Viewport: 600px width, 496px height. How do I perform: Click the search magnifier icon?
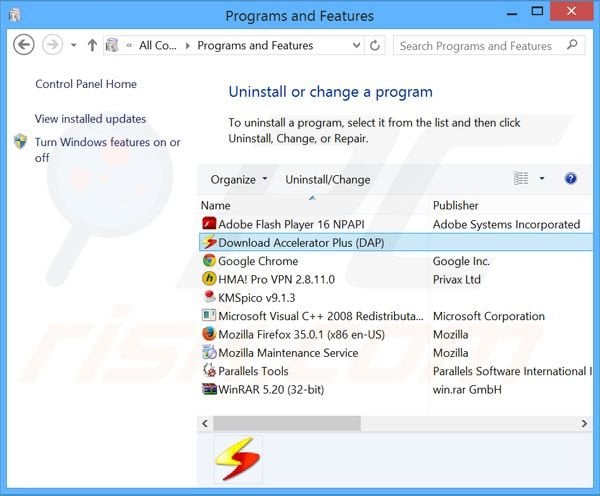point(572,45)
